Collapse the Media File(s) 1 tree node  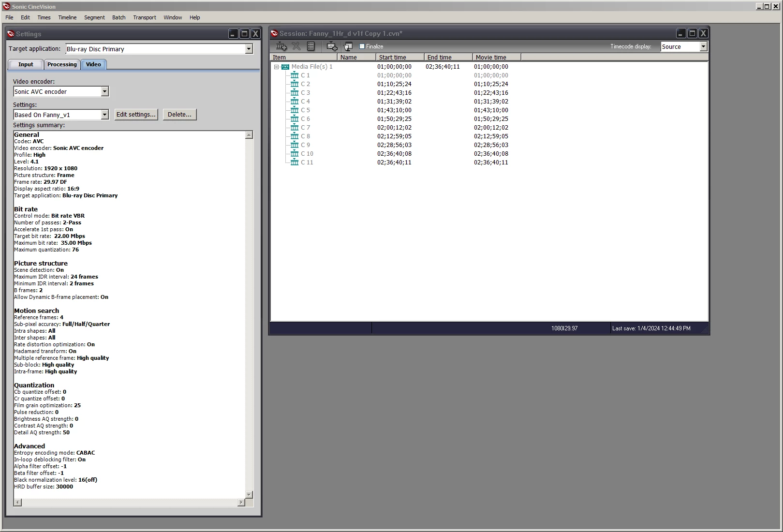tap(276, 67)
